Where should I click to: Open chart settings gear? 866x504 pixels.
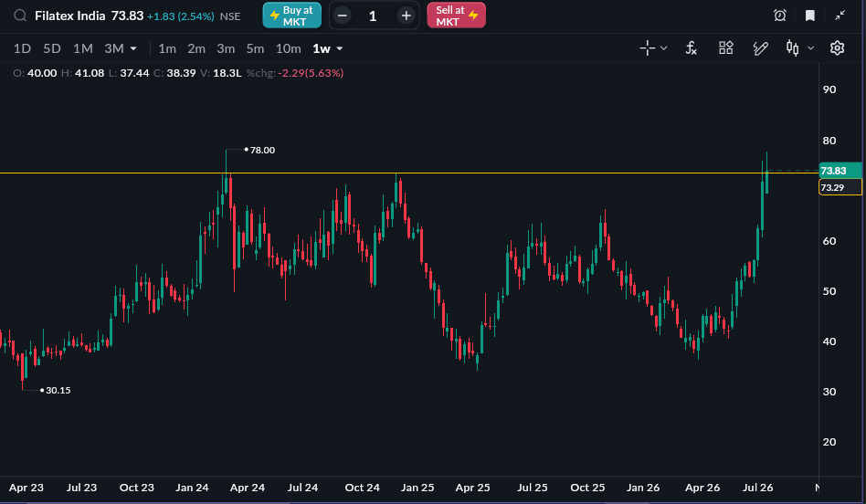tap(838, 48)
